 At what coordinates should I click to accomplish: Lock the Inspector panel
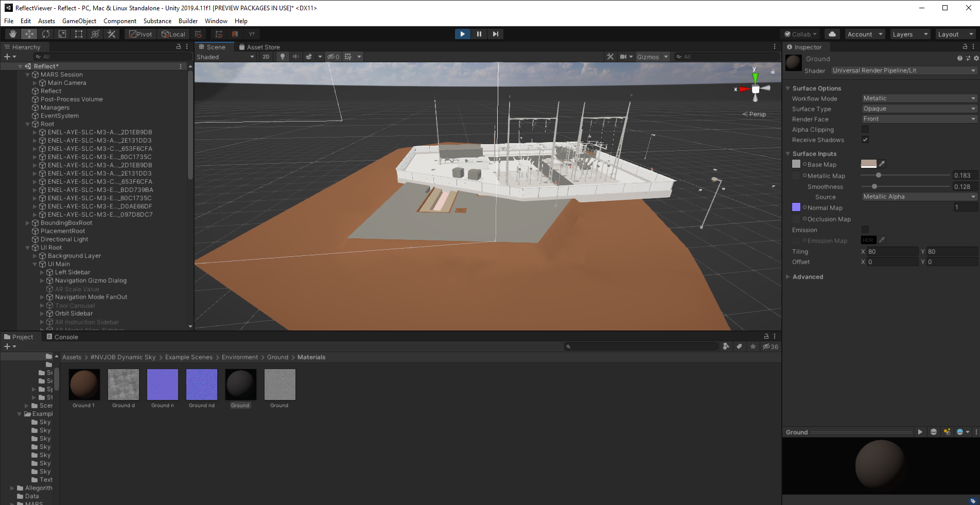pos(965,46)
